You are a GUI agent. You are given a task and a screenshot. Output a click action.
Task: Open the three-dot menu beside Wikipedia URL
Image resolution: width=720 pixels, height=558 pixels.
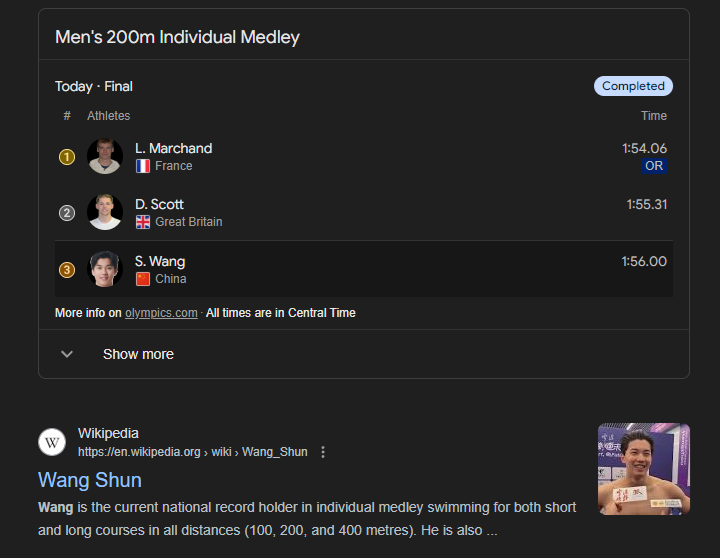(323, 452)
